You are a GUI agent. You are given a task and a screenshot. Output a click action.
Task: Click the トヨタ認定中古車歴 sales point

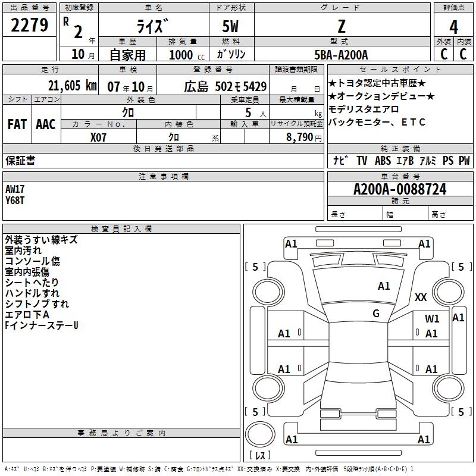click(377, 83)
